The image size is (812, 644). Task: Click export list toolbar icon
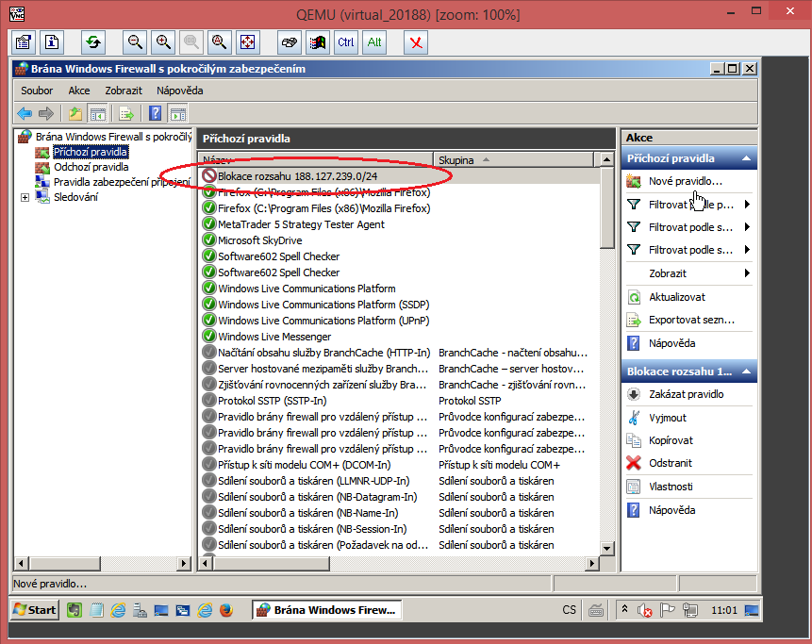click(125, 113)
